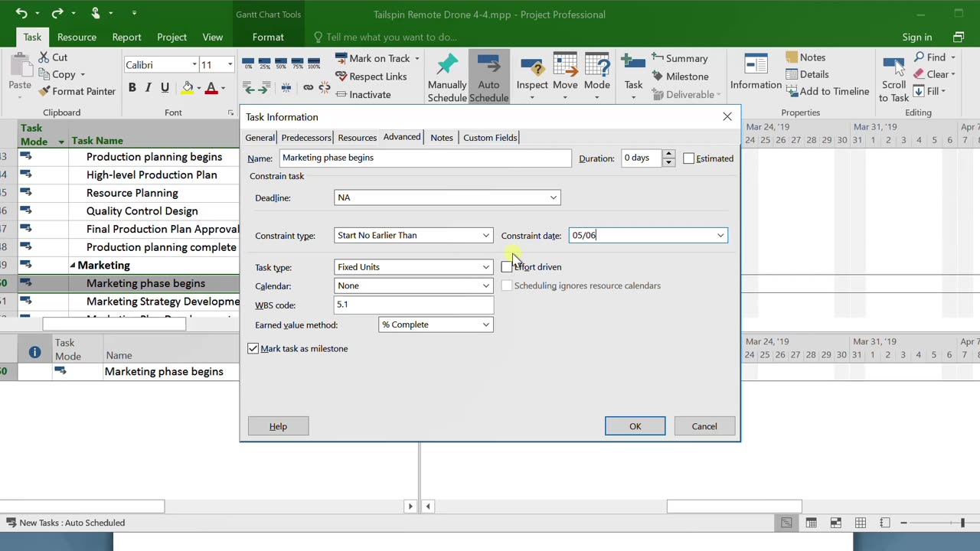
Task: Click the Cut scissors icon
Action: coord(44,57)
